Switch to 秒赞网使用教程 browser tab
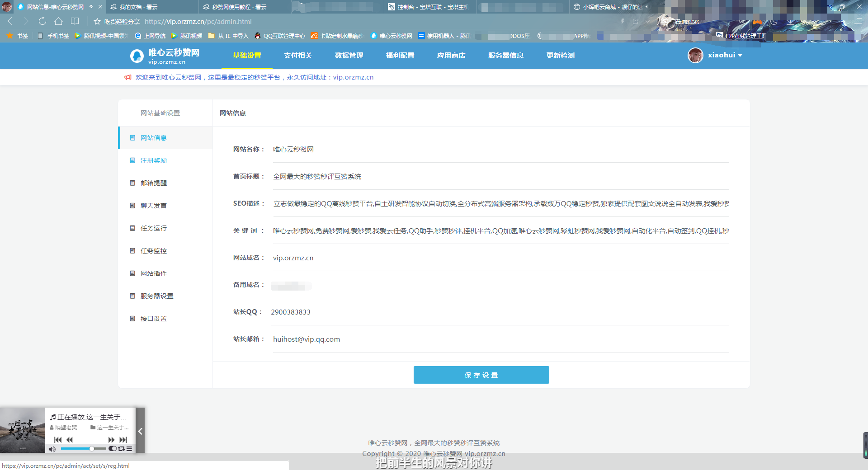The image size is (868, 470). click(x=244, y=7)
